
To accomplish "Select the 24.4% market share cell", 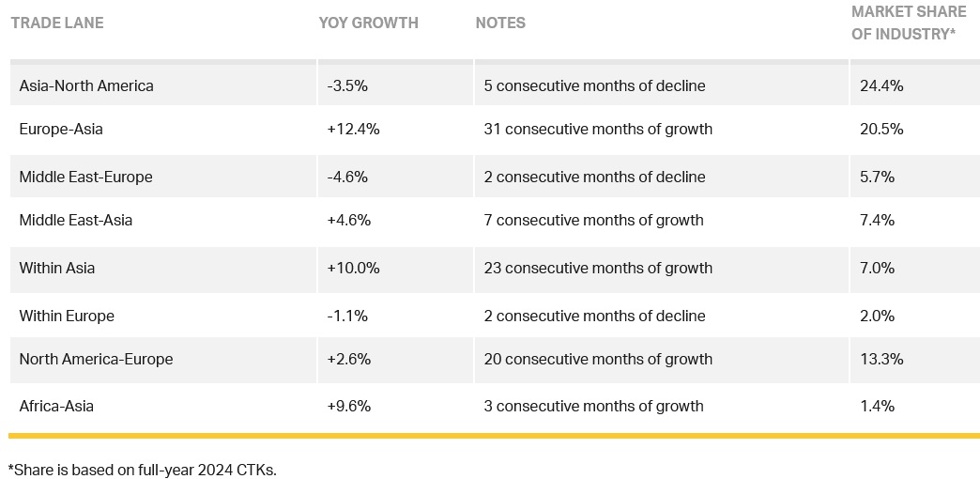I will tap(881, 85).
